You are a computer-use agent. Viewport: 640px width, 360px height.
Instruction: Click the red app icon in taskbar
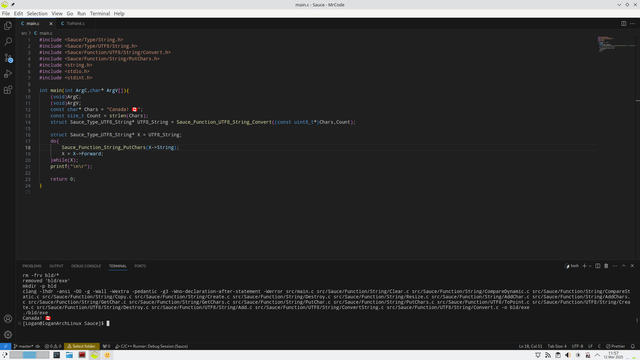tap(82, 355)
